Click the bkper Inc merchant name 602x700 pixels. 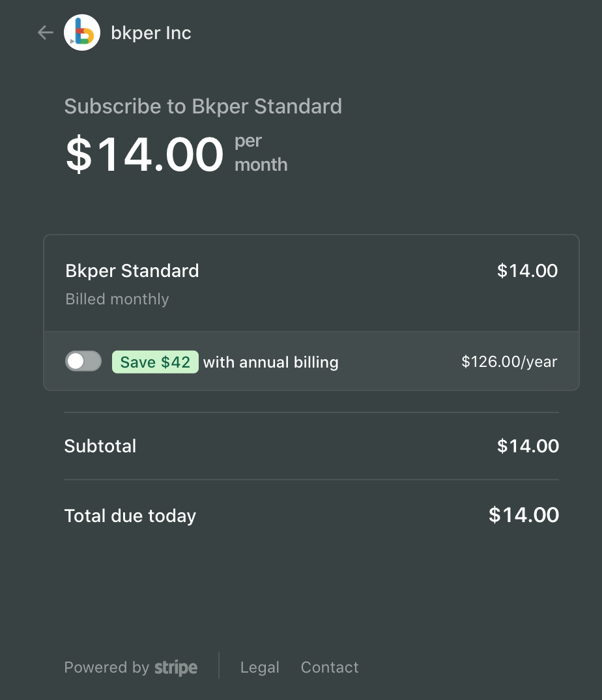[151, 32]
